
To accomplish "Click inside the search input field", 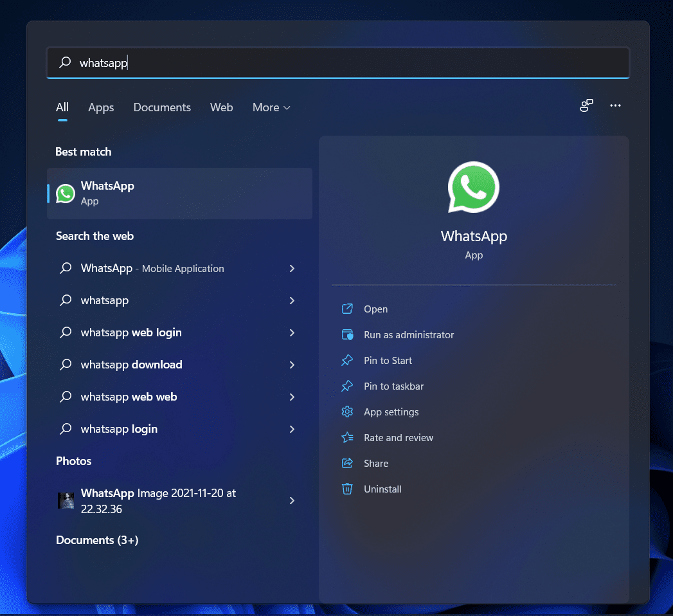I will point(257,62).
